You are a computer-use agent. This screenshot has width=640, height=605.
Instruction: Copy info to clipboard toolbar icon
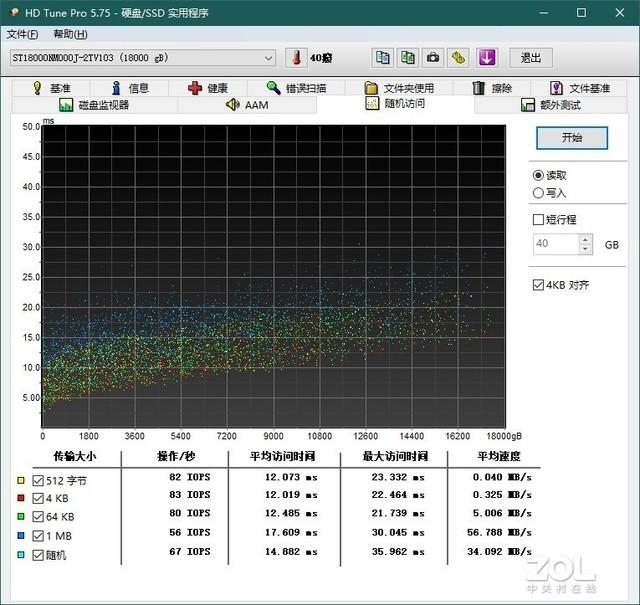[382, 58]
